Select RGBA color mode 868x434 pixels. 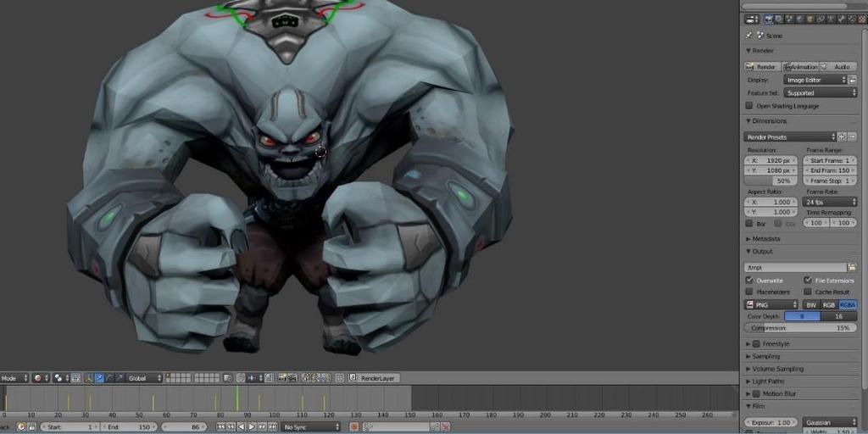pyautogui.click(x=848, y=304)
